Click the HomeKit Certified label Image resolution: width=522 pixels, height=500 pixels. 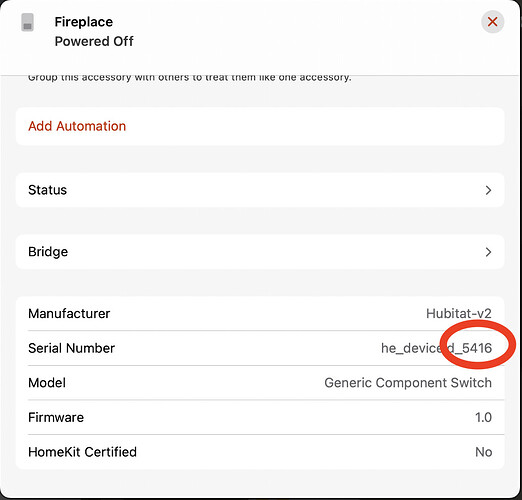(82, 452)
